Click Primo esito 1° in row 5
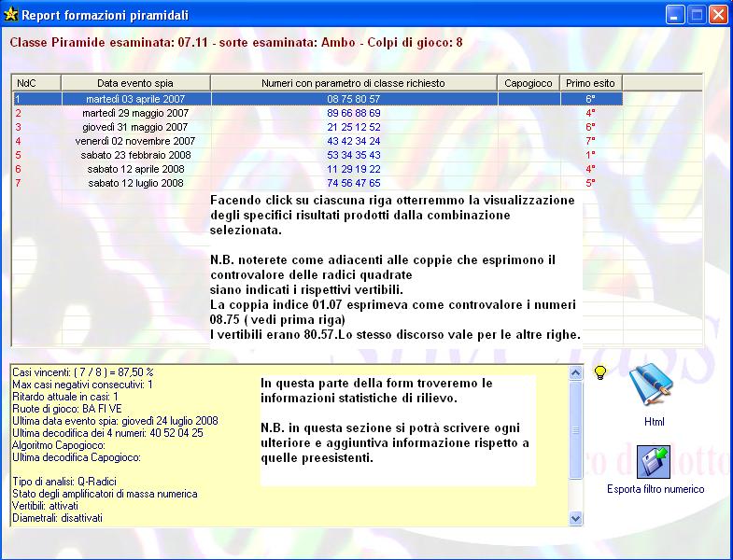Image resolution: width=733 pixels, height=560 pixels. click(590, 155)
